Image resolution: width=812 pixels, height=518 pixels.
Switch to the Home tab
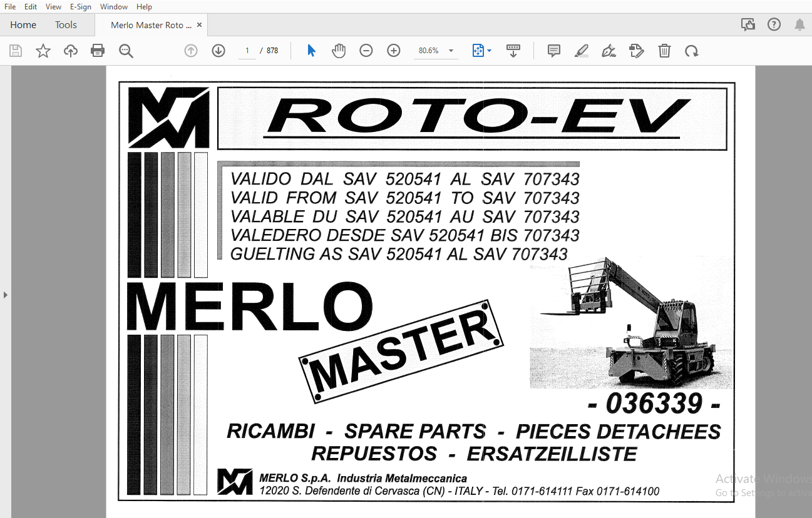coord(23,25)
